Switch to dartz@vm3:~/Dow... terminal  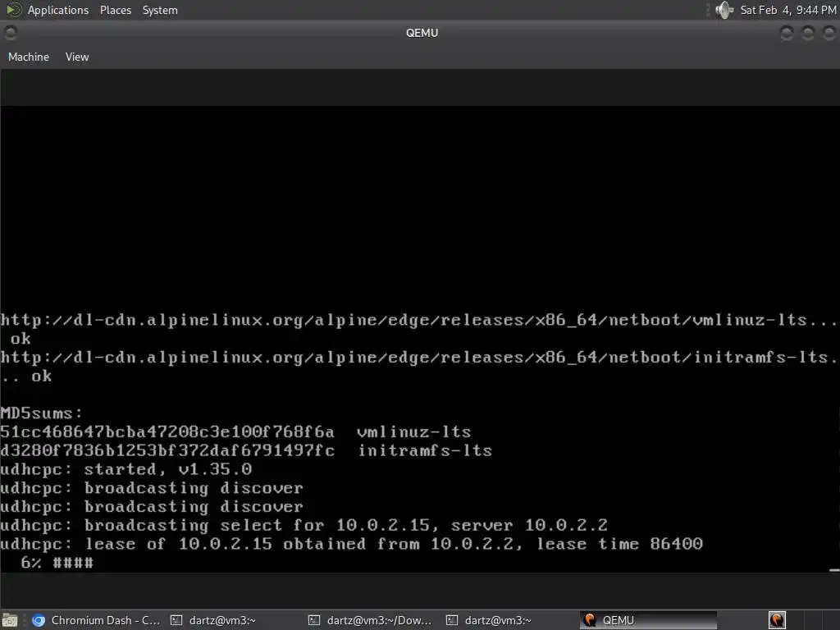coord(371,620)
